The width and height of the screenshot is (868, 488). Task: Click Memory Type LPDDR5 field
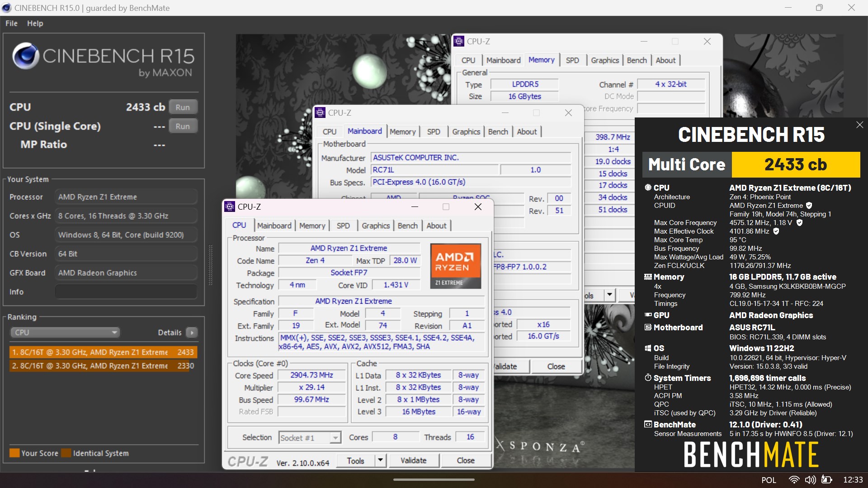click(525, 84)
